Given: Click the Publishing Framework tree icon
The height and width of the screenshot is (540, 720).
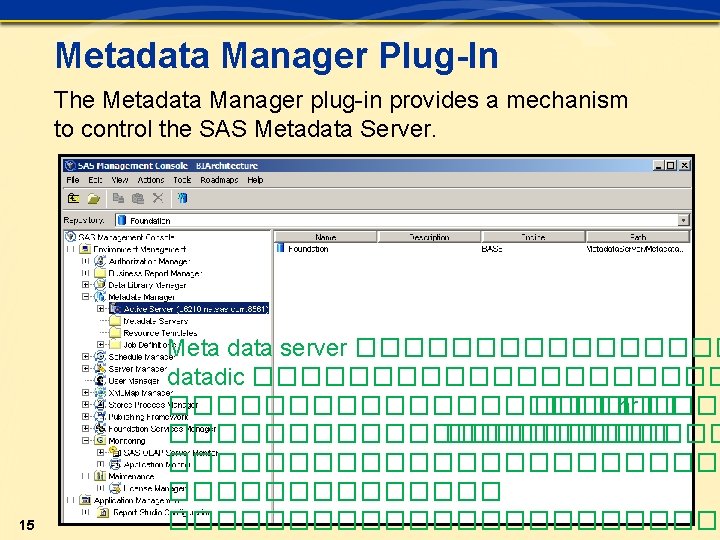Looking at the screenshot, I should [100, 416].
